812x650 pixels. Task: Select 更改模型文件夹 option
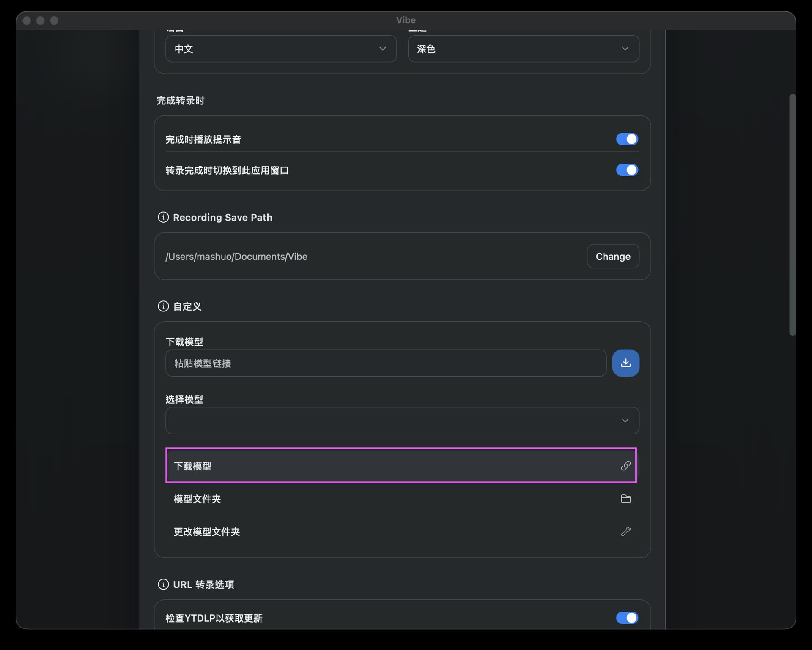pyautogui.click(x=402, y=532)
